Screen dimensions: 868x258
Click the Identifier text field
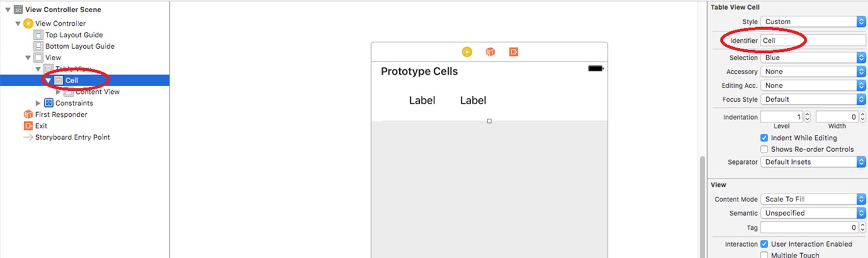[x=813, y=40]
